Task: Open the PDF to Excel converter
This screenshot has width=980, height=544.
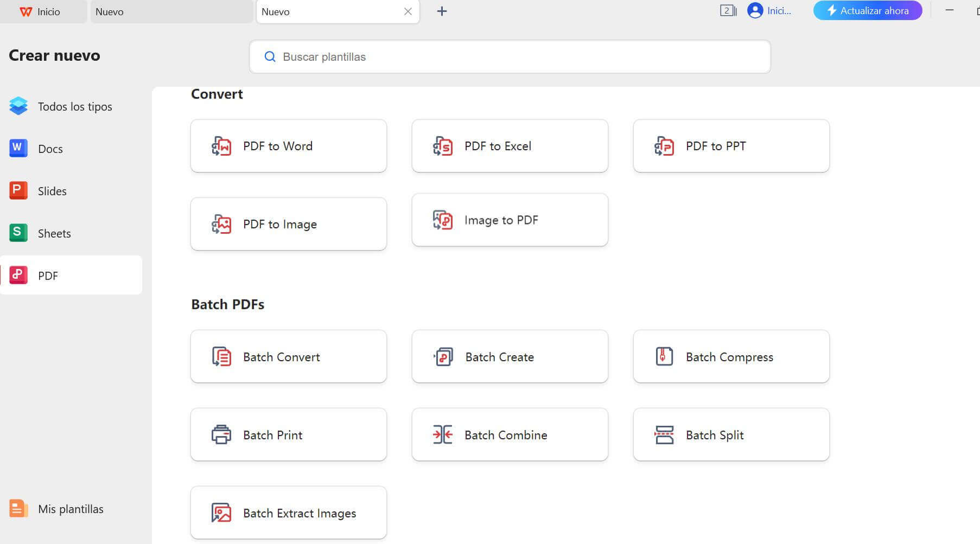Action: (x=510, y=145)
